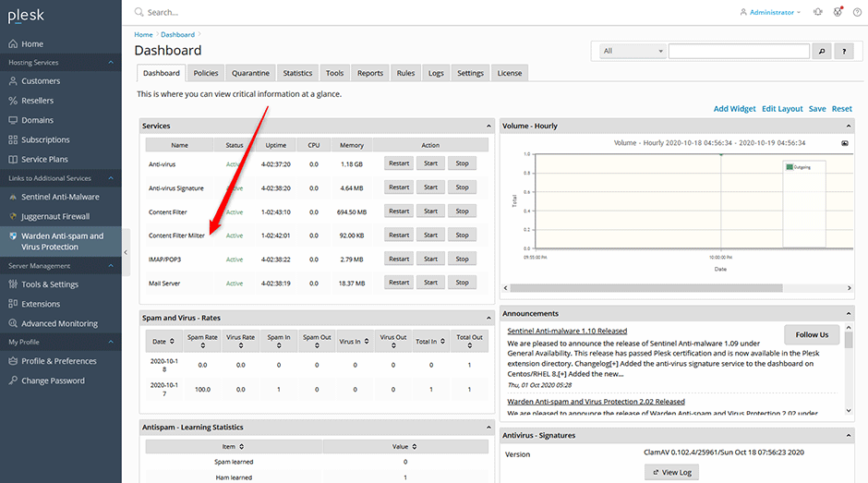
Task: Open Tools & Settings page
Action: click(49, 284)
